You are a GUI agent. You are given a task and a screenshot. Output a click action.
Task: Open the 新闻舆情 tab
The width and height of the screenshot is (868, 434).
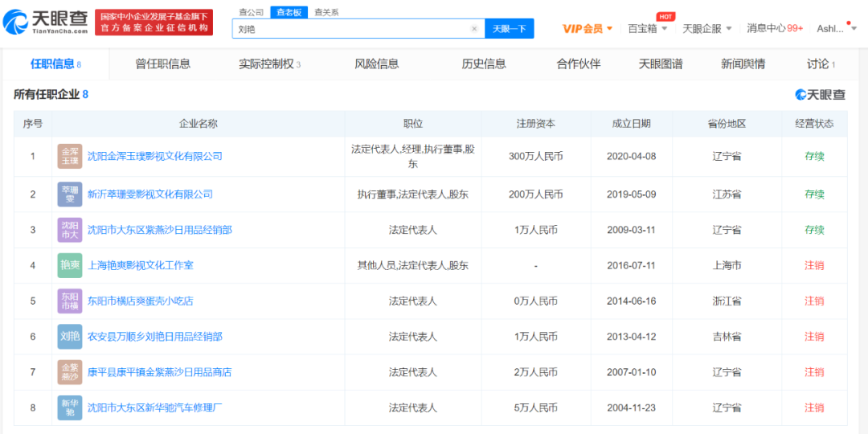pos(743,64)
